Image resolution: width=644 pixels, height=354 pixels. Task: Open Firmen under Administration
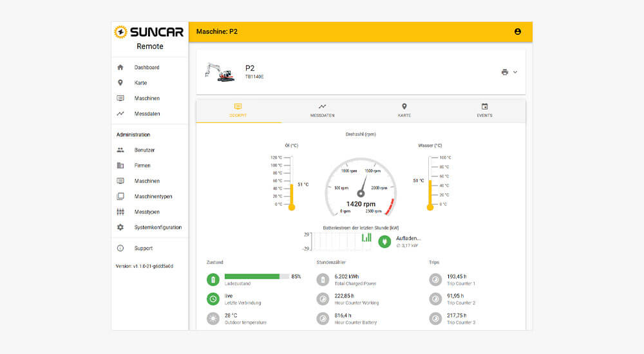coord(142,165)
